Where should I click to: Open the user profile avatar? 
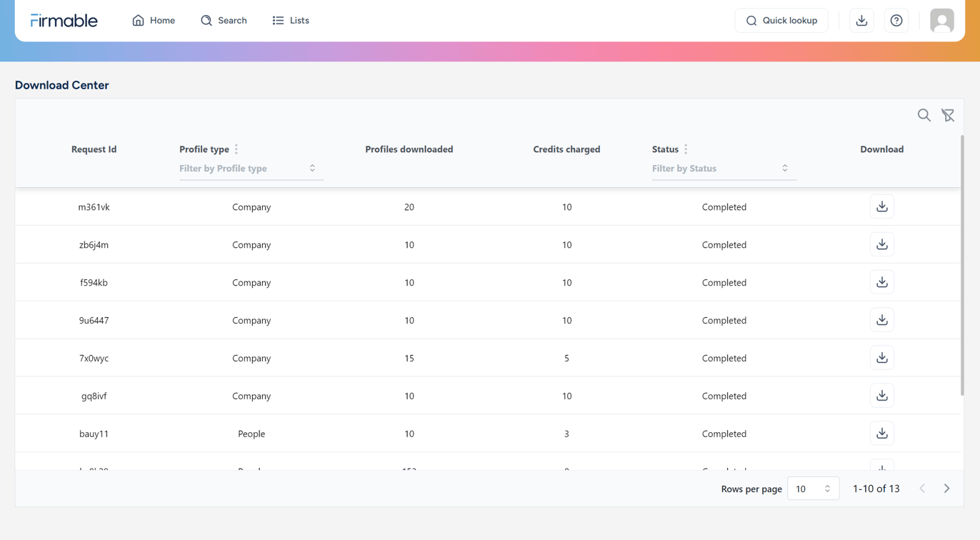tap(942, 21)
